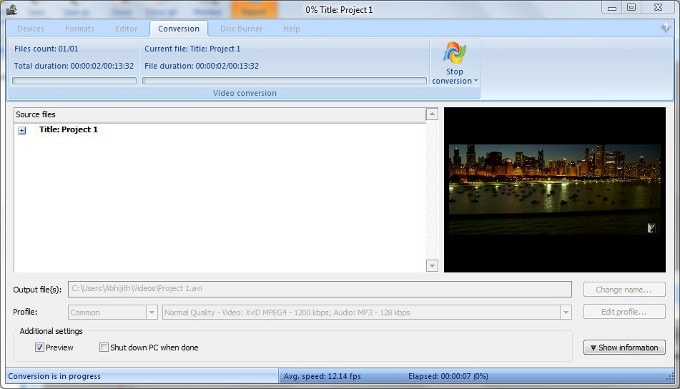Minimize the converter window
Screen dimensions: 680x389
(612, 8)
